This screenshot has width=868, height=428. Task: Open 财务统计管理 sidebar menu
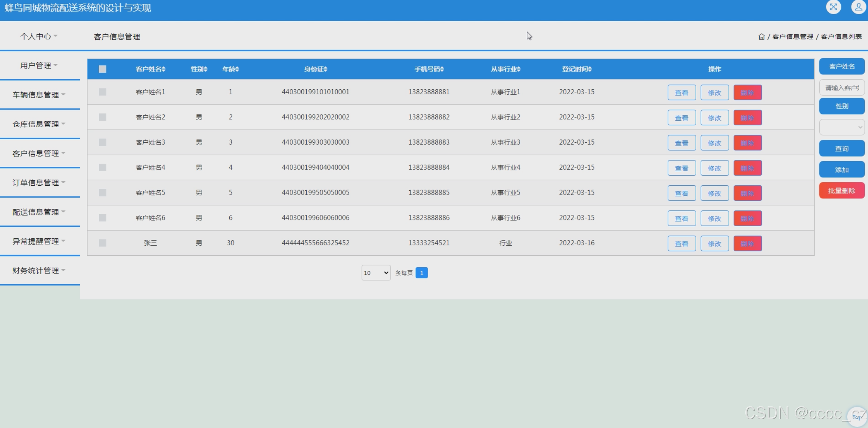[x=39, y=270]
